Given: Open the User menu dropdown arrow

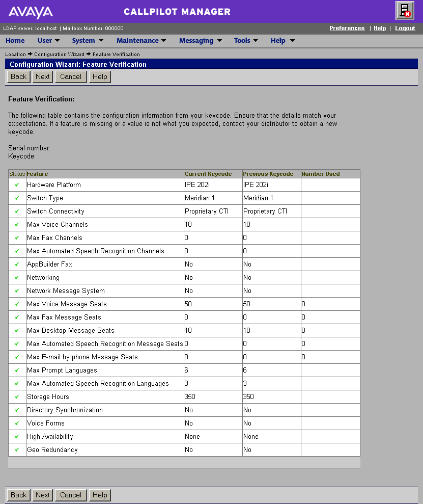Looking at the screenshot, I should pos(57,41).
